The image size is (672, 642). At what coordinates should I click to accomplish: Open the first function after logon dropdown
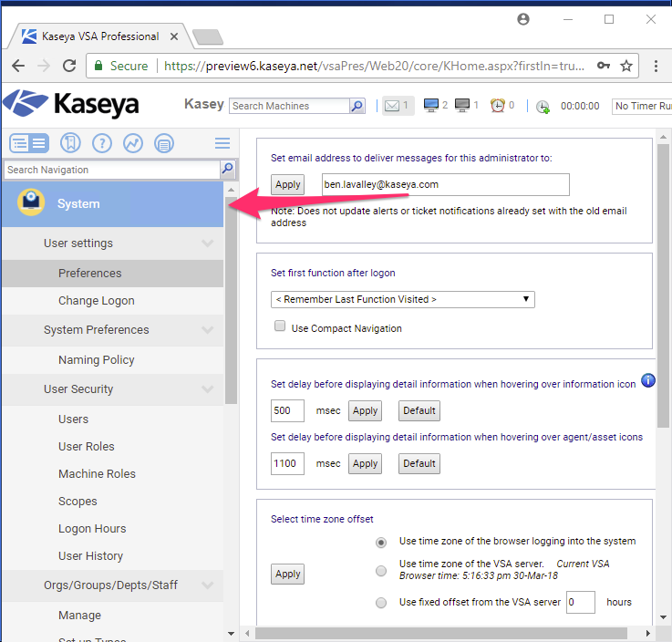point(403,299)
